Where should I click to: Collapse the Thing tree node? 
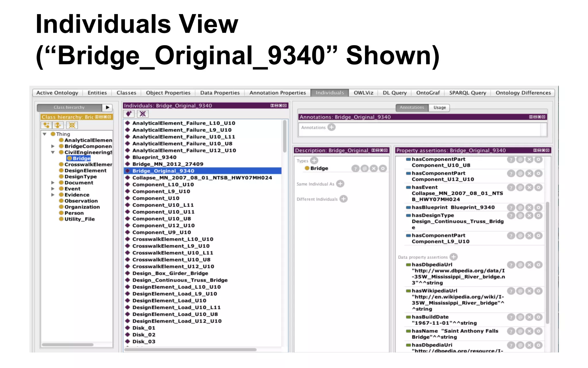coord(45,134)
